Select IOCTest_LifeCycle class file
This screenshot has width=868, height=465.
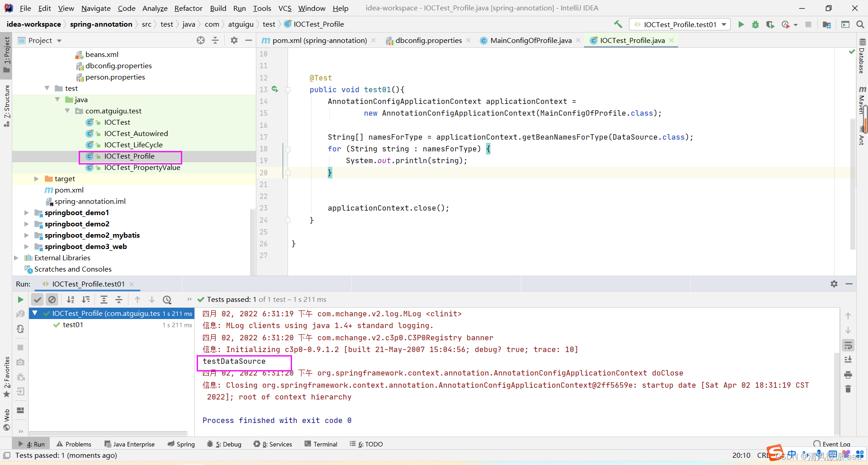pos(133,145)
